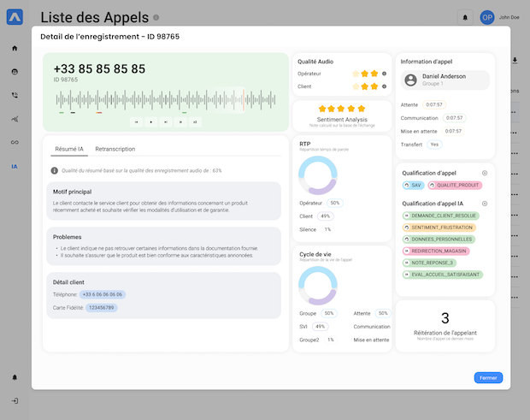
Task: Open the OP user profile avatar menu
Action: pyautogui.click(x=487, y=16)
